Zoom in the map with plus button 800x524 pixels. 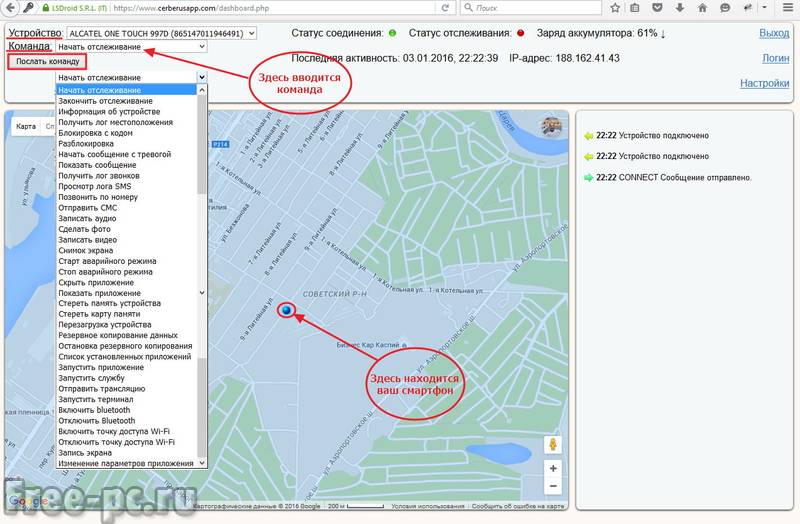pos(553,468)
